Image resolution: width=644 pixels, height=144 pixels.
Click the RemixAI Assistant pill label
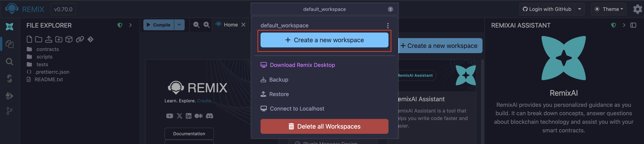[415, 75]
